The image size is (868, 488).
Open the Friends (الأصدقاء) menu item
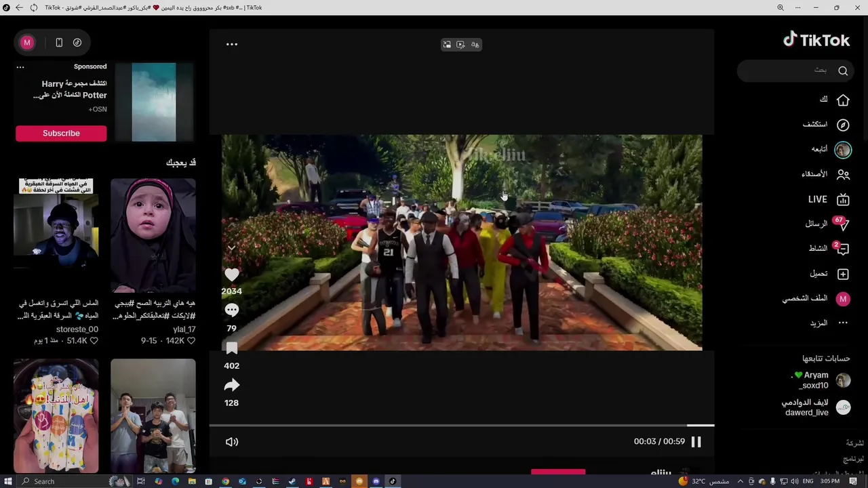pos(825,174)
